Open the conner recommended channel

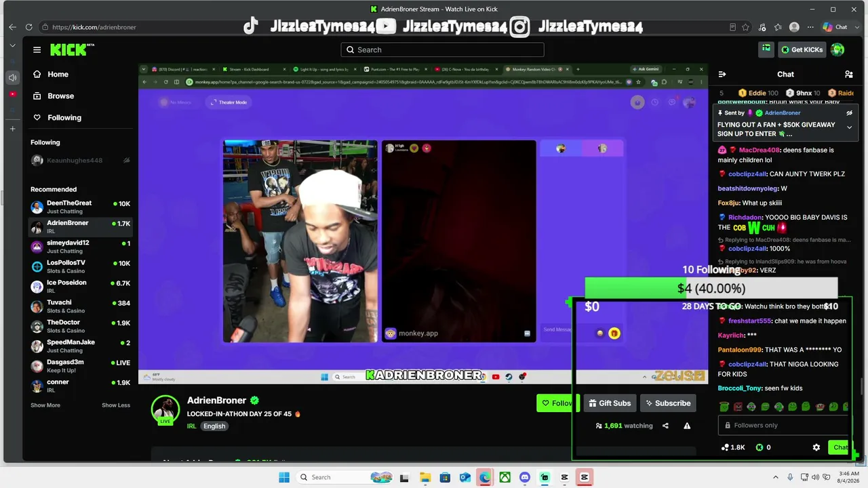point(80,386)
